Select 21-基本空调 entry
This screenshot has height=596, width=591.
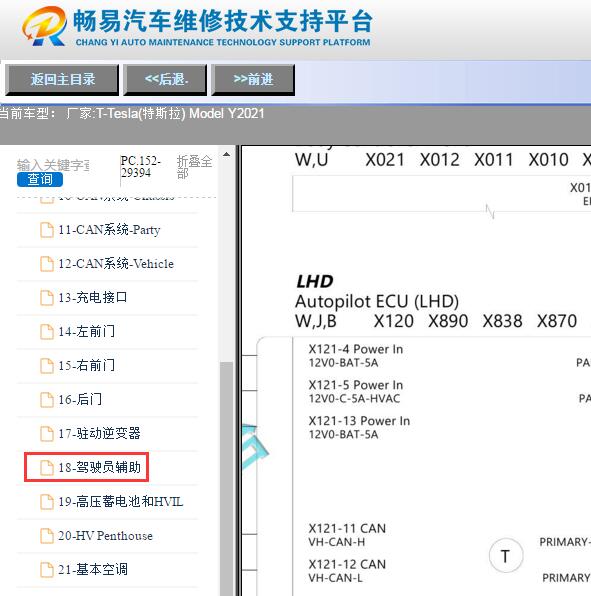pyautogui.click(x=93, y=570)
